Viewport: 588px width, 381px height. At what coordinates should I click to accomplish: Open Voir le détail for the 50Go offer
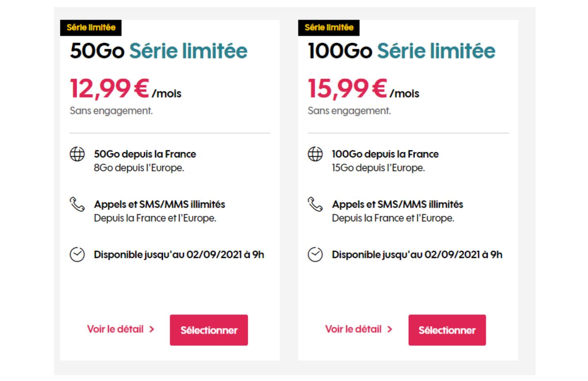pos(115,329)
